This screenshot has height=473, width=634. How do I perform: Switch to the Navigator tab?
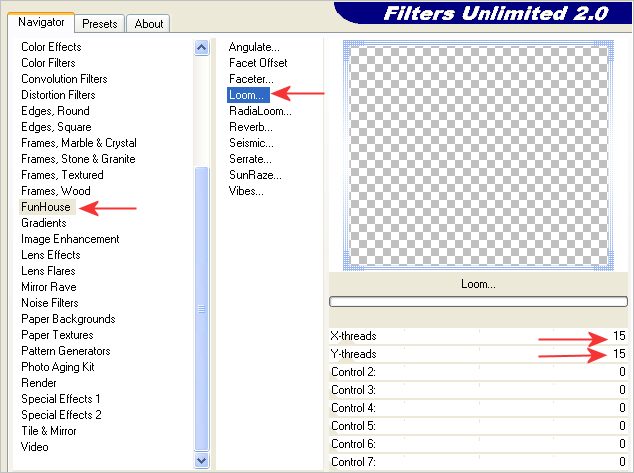click(x=41, y=22)
